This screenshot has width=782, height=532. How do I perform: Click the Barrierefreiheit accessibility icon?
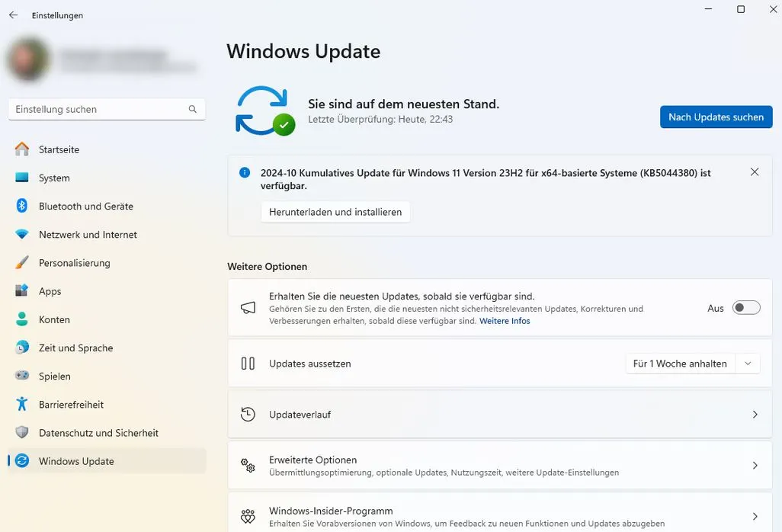coord(22,404)
